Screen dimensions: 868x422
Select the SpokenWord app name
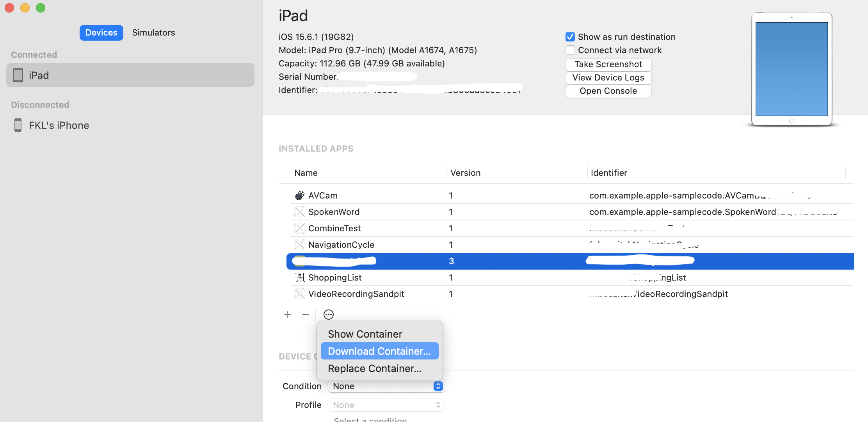click(x=334, y=212)
